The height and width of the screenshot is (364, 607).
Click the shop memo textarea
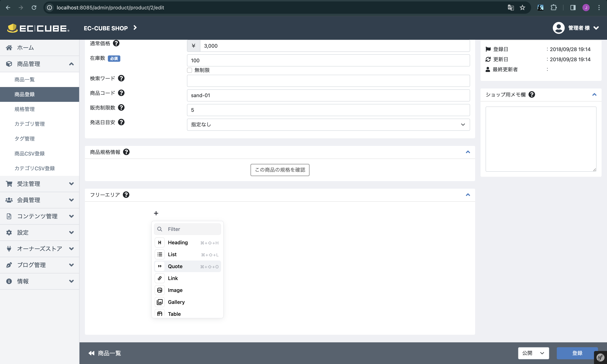tap(541, 139)
